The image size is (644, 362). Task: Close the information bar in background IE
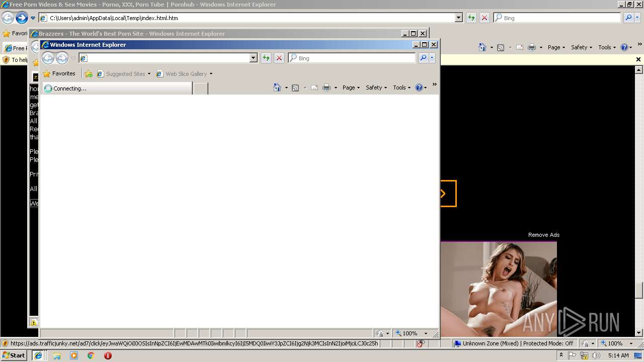click(638, 59)
